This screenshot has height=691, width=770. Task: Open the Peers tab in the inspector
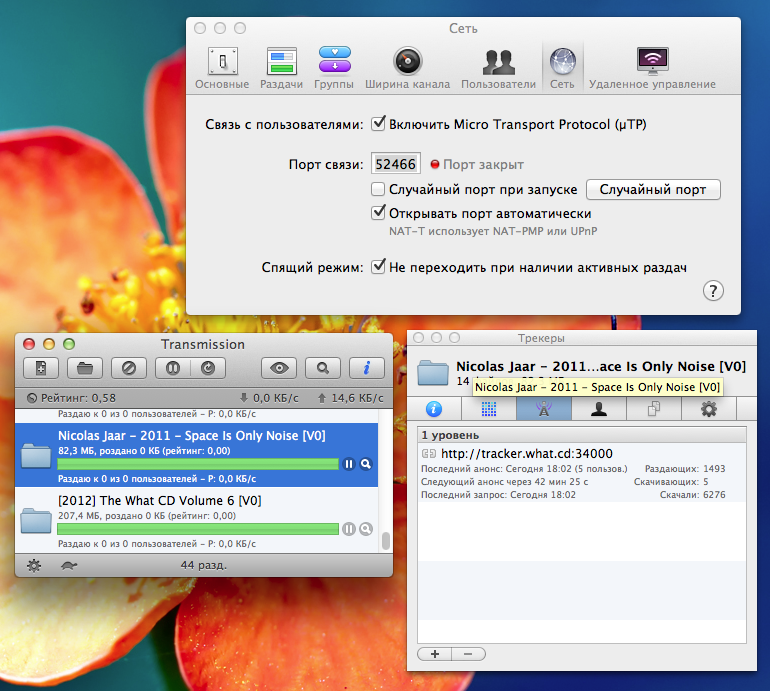click(598, 408)
